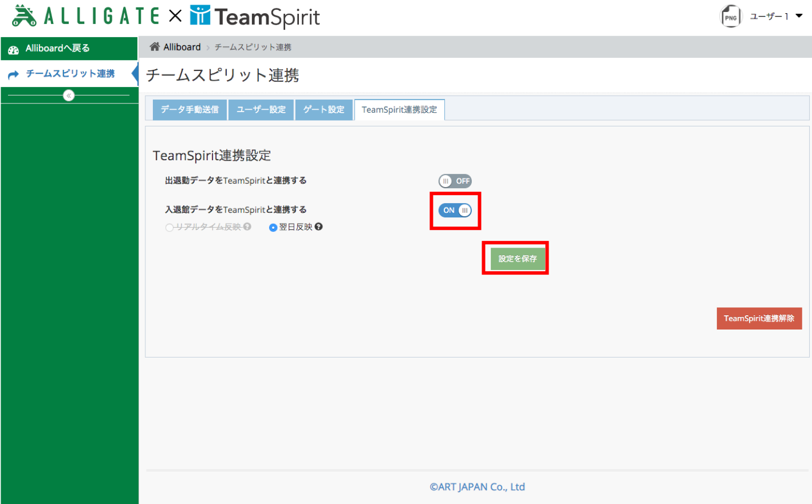Viewport: 812px width, 504px height.
Task: Click the TeamSpirit logo icon
Action: pyautogui.click(x=200, y=15)
